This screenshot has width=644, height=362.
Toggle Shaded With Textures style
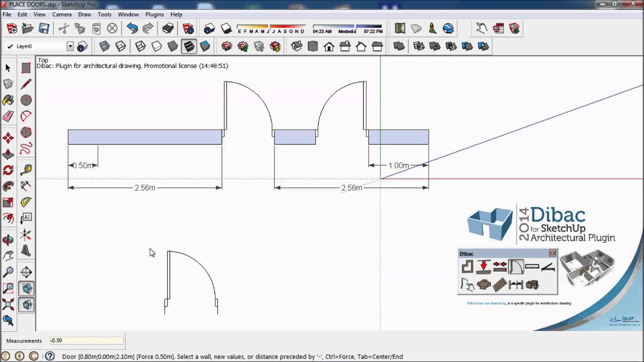(189, 46)
